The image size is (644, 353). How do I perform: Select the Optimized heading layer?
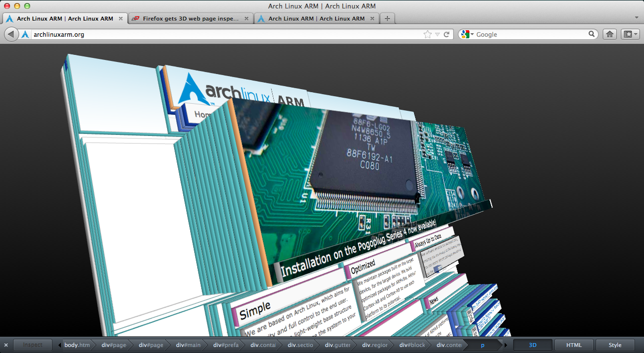(x=363, y=266)
